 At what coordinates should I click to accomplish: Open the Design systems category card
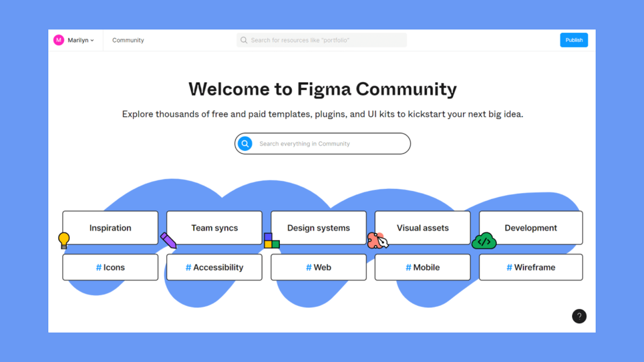(318, 228)
